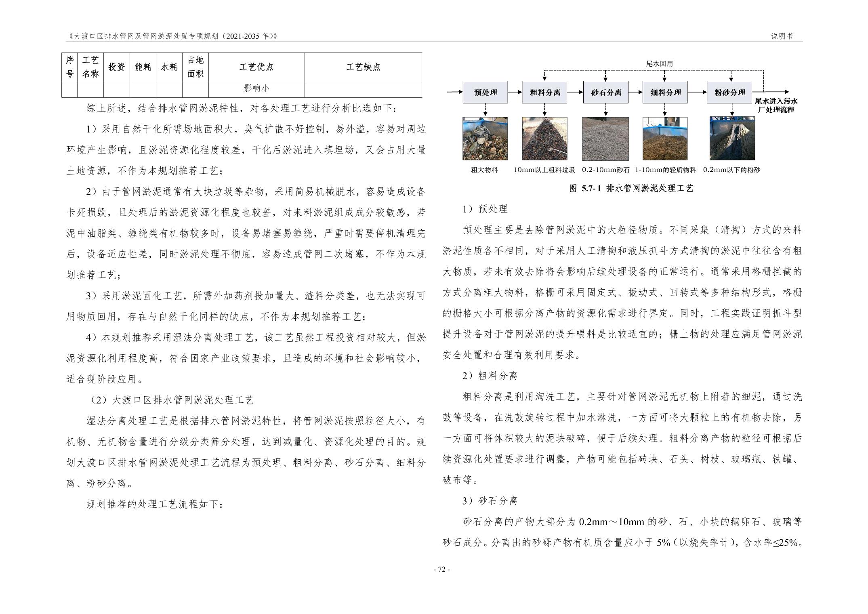Click the page number 72 footer
This screenshot has width=868, height=614.
pyautogui.click(x=441, y=569)
